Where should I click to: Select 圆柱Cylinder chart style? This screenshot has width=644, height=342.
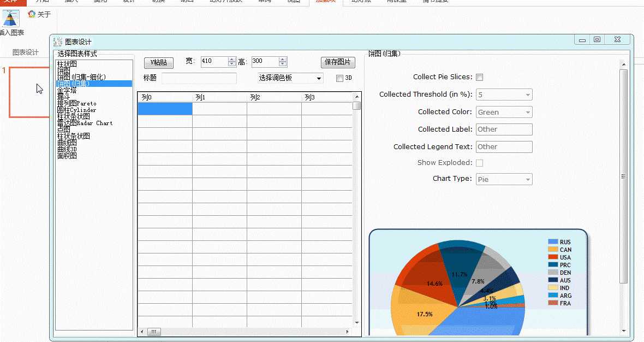pyautogui.click(x=77, y=110)
